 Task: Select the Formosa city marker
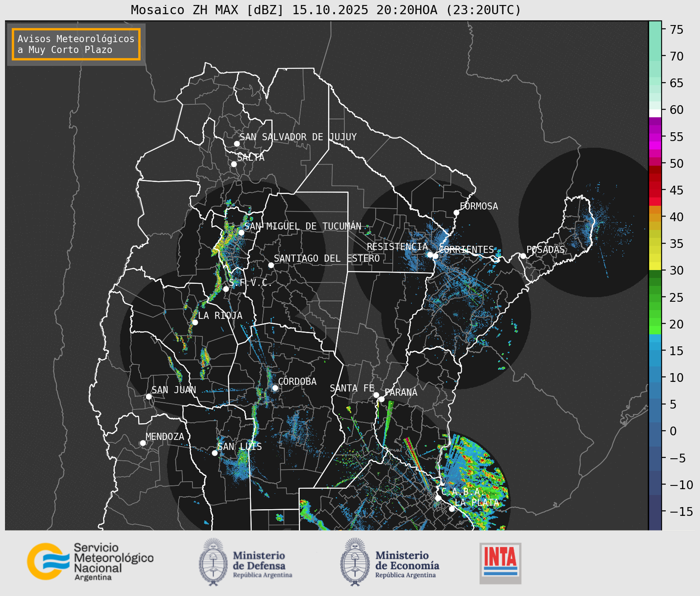(456, 212)
